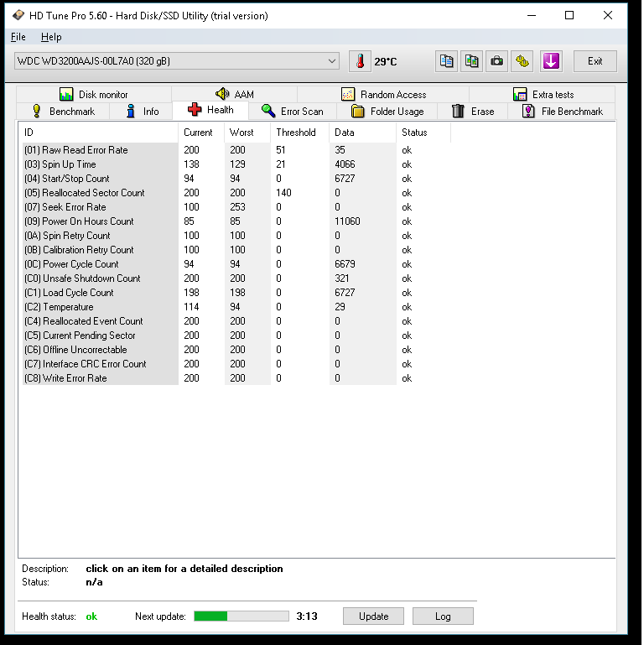This screenshot has height=645, width=644.
Task: Click the 4066 spin up time data value
Action: coord(345,164)
